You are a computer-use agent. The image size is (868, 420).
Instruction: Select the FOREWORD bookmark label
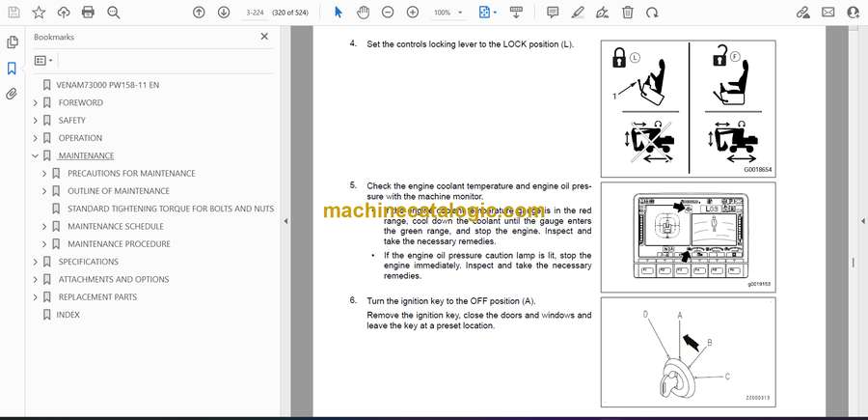point(81,102)
